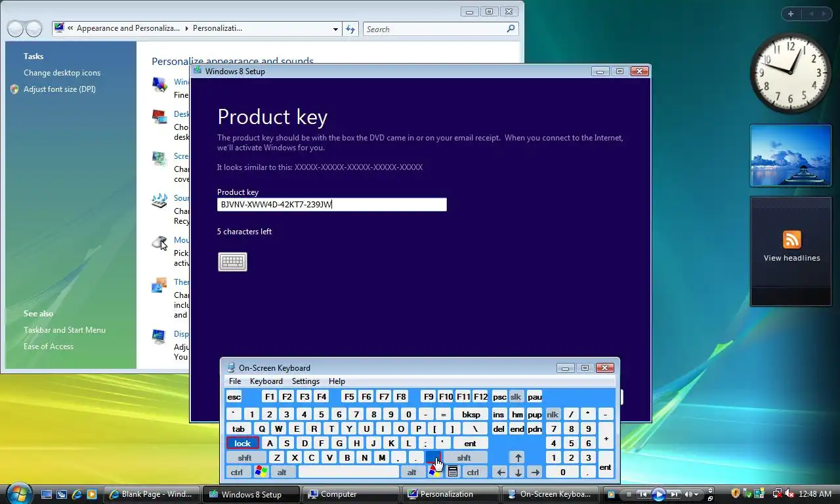Image resolution: width=840 pixels, height=504 pixels.
Task: Click the clock time 12:48 AM in the tray
Action: [x=816, y=493]
